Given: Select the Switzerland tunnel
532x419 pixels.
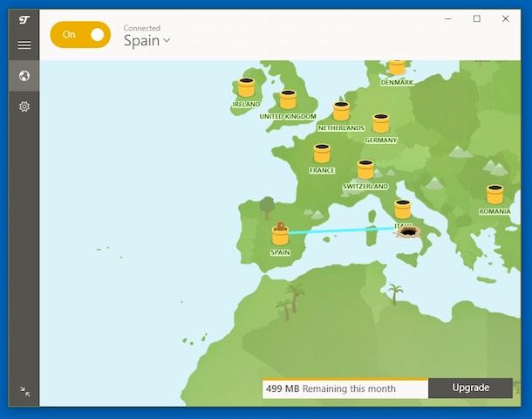Looking at the screenshot, I should [x=365, y=169].
